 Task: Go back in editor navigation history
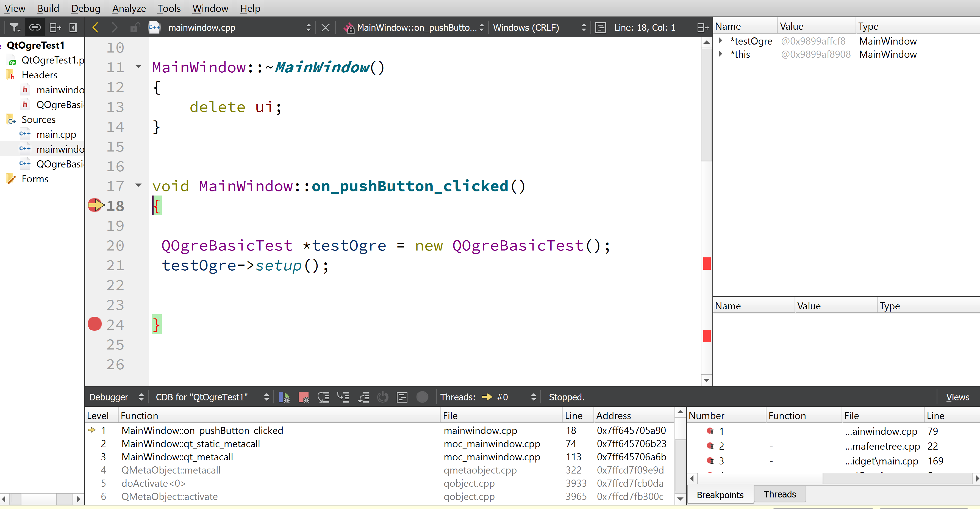[96, 27]
